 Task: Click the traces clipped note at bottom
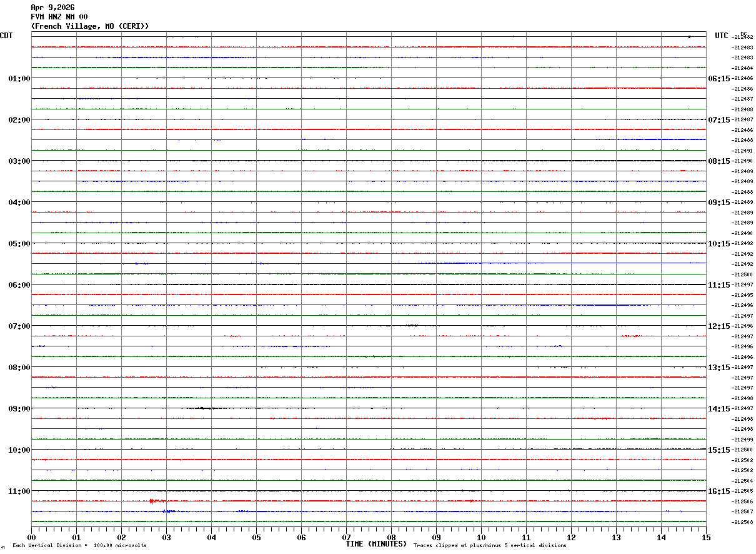[x=490, y=546]
